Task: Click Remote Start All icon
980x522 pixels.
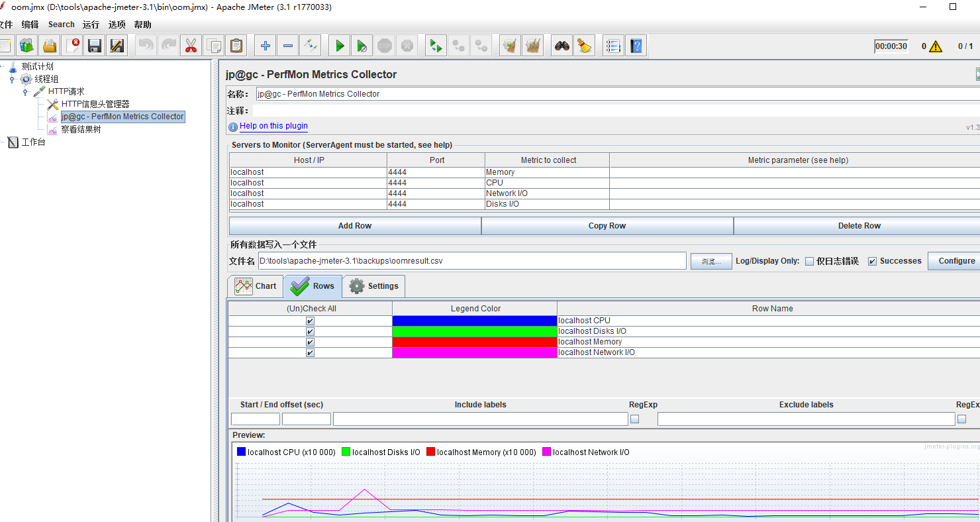Action: click(x=435, y=46)
